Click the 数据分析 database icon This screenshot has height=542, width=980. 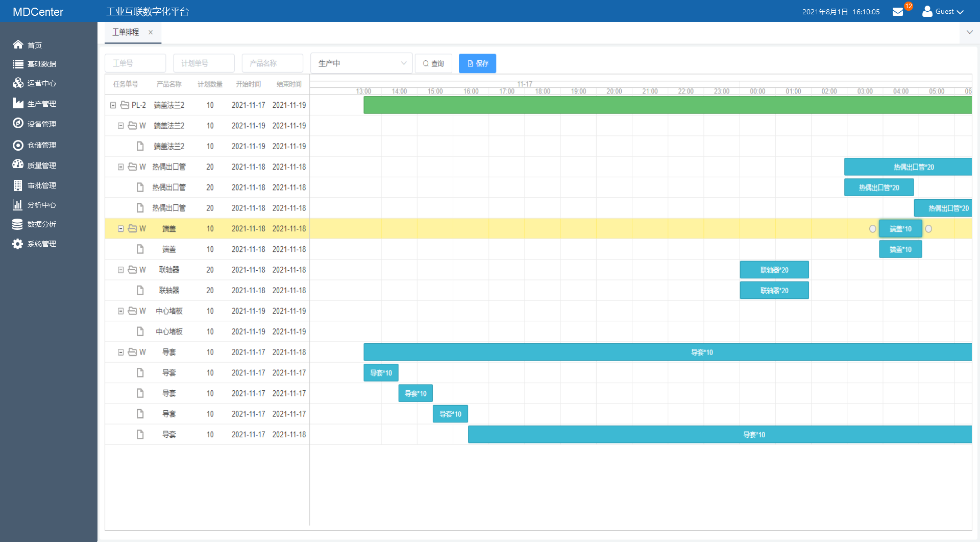click(x=18, y=224)
